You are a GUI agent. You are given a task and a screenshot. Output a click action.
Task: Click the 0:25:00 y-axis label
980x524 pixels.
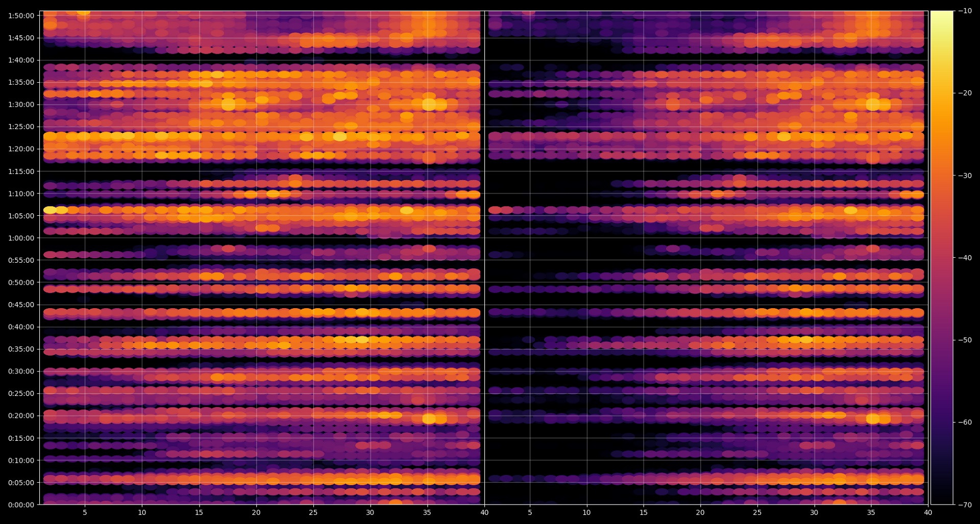coord(21,393)
